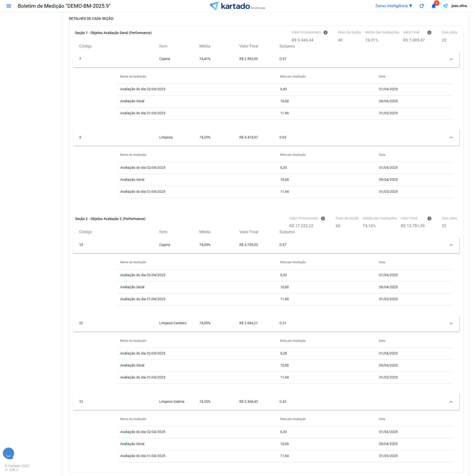Collapse the Capina row with code 7

(x=451, y=59)
